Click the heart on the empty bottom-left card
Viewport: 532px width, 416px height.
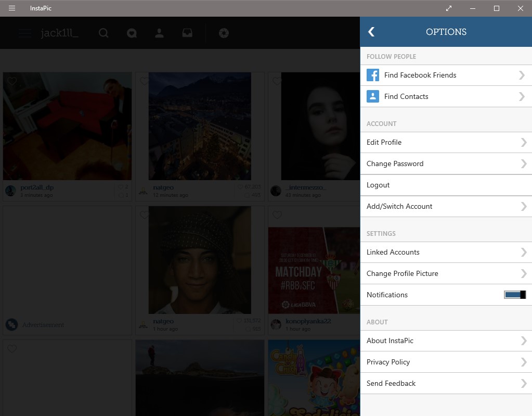coord(12,348)
